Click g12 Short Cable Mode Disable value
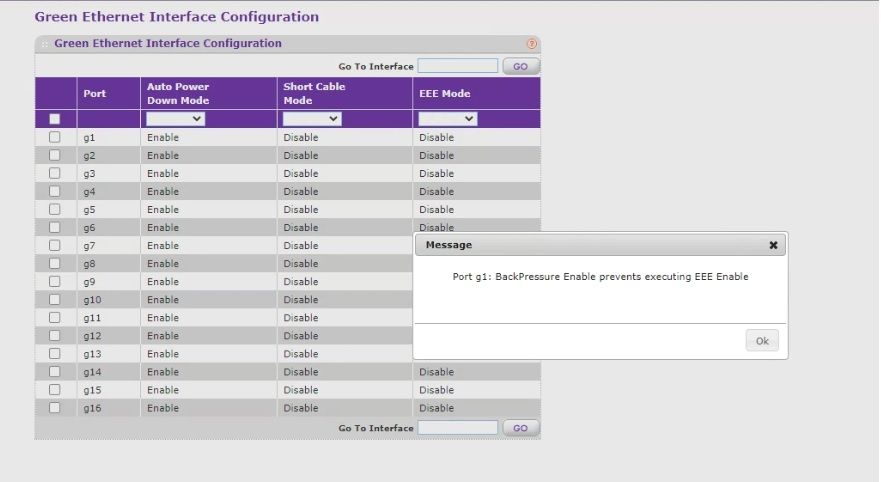 (301, 335)
